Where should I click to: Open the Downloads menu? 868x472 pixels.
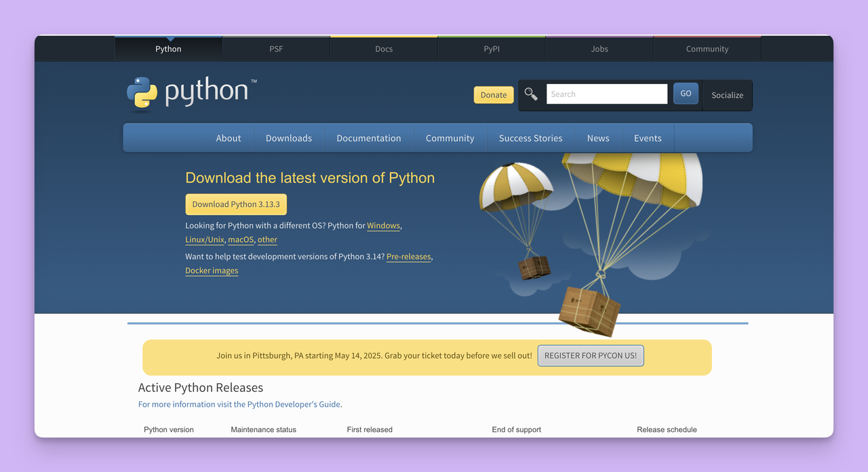[x=288, y=138]
